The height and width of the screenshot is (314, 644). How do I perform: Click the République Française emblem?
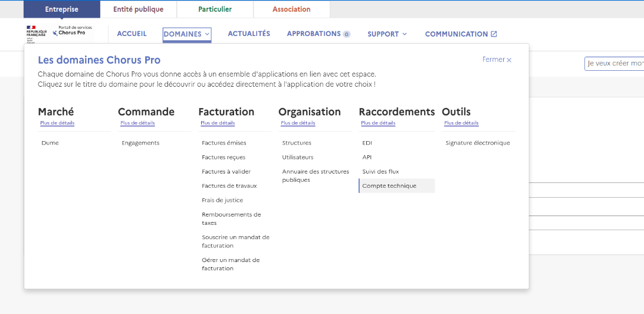[x=36, y=34]
